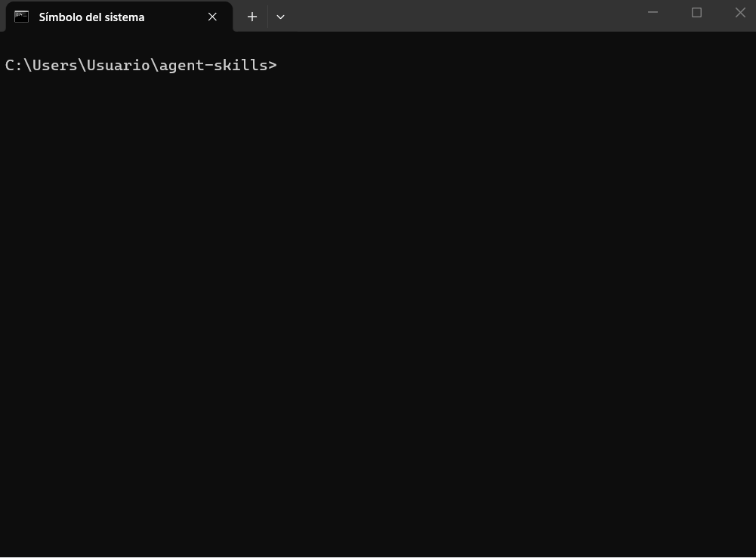
Task: Close the terminal window
Action: (x=740, y=13)
